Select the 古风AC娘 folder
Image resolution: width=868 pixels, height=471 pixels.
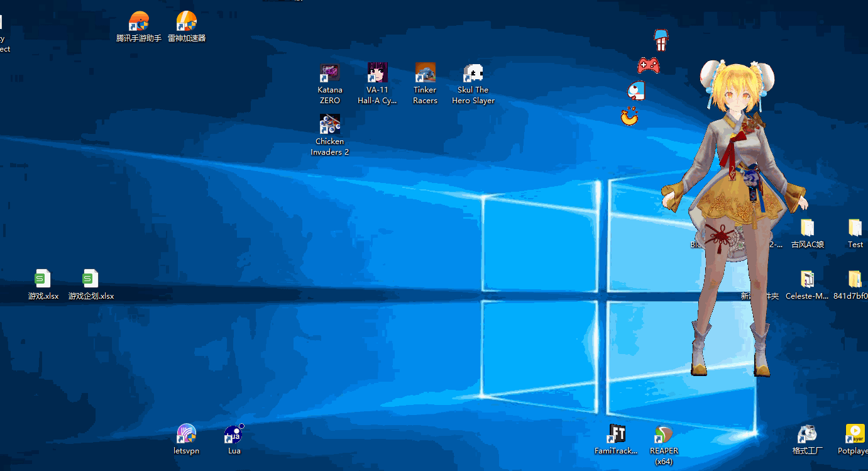click(x=808, y=233)
